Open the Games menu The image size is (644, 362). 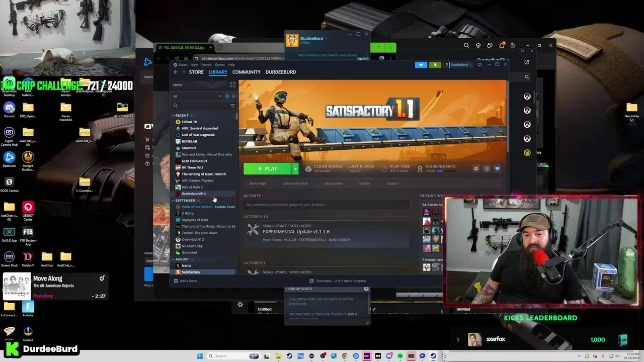coord(220,64)
